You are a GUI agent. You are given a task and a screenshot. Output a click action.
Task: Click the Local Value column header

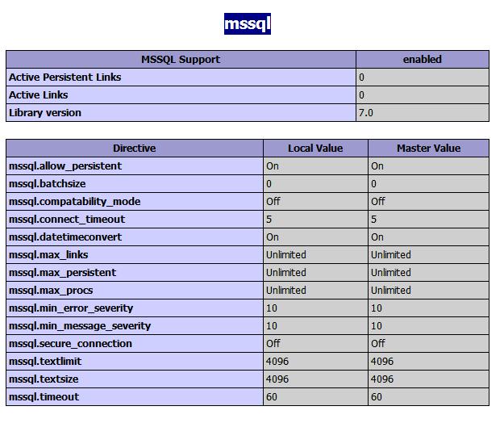[x=315, y=149]
